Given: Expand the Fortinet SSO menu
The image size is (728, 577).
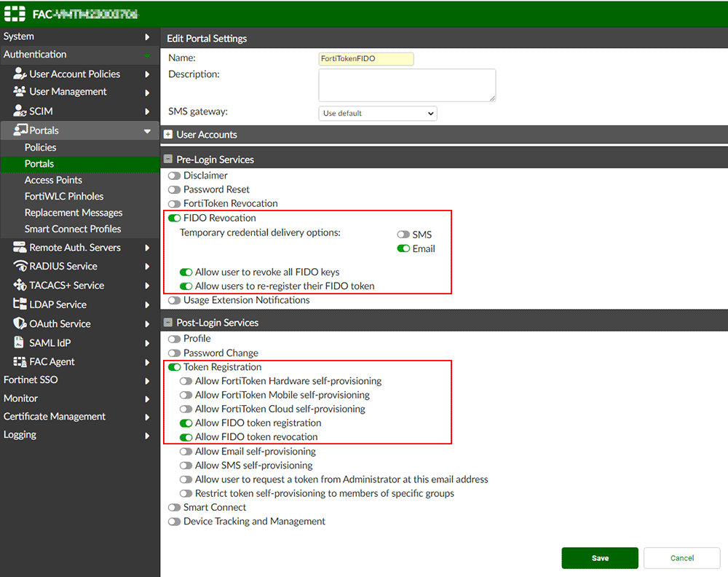Looking at the screenshot, I should point(79,380).
